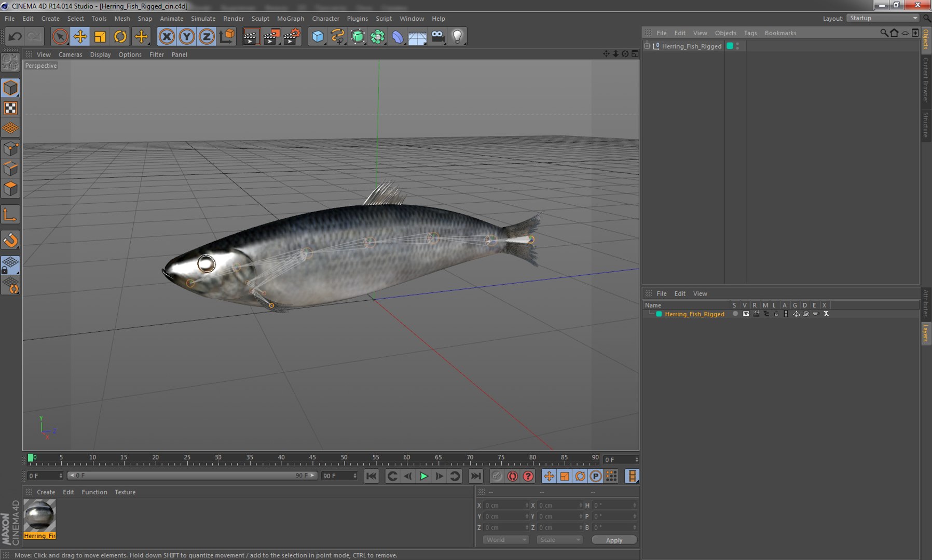Add a Light object
Screen dimensions: 932x560
coord(457,36)
